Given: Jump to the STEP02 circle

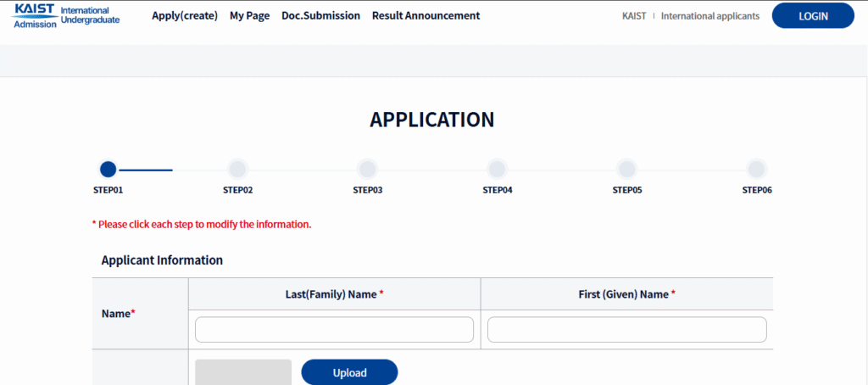Looking at the screenshot, I should 237,169.
